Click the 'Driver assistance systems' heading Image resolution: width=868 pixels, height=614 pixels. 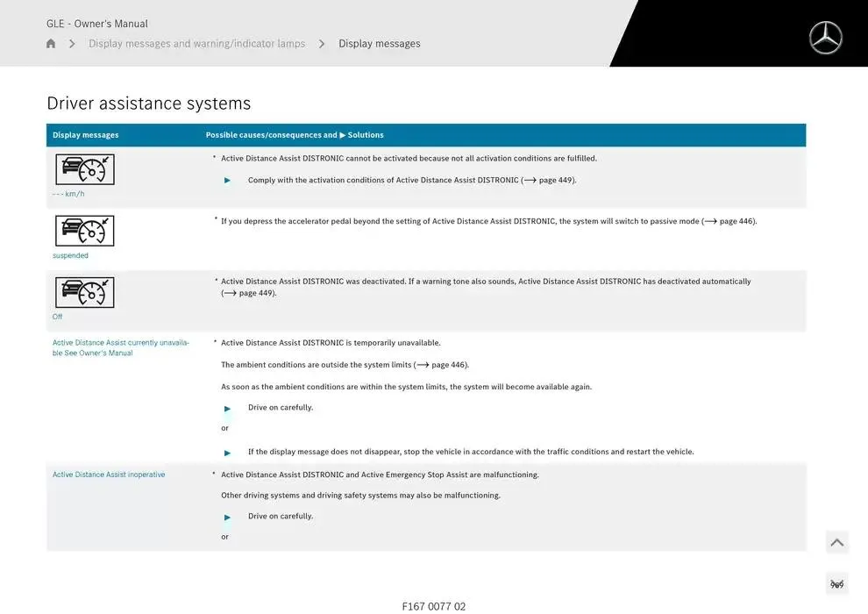pyautogui.click(x=148, y=104)
